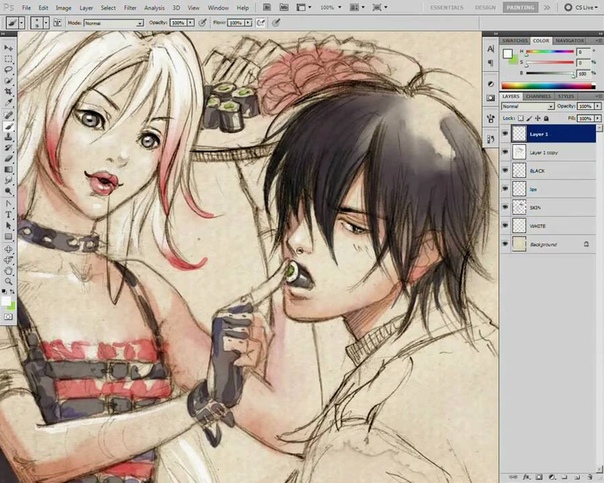Open CS Live menu button
This screenshot has width=604, height=483.
click(x=581, y=7)
